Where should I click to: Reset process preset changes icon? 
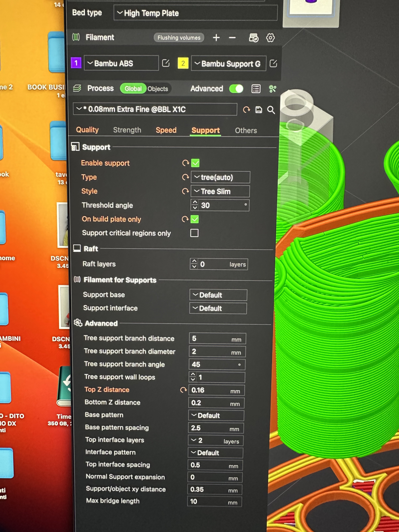[x=246, y=110]
